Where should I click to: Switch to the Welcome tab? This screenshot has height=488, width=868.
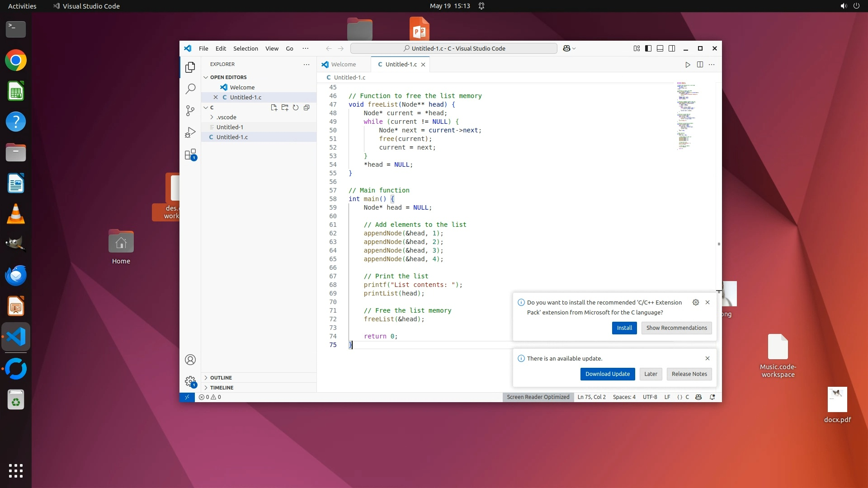(x=343, y=64)
